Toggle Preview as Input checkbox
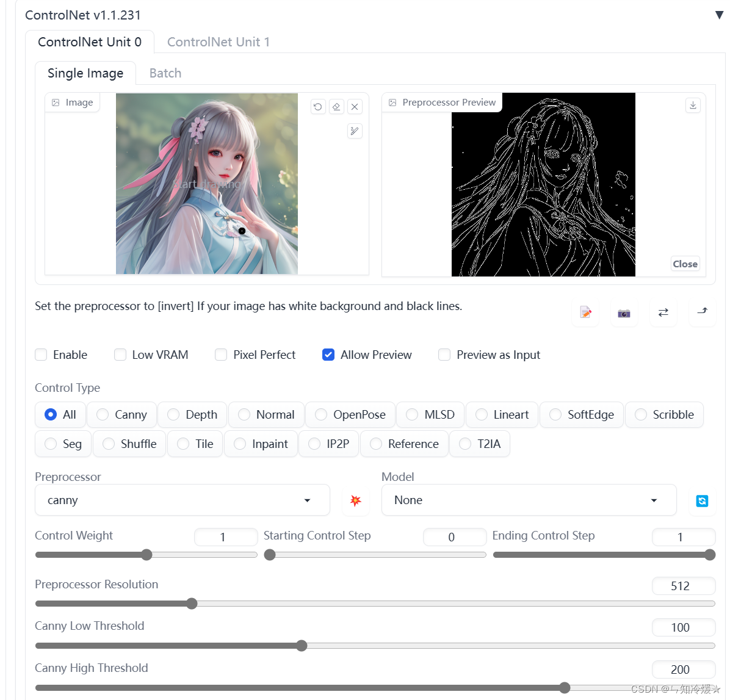The image size is (730, 700). tap(444, 355)
